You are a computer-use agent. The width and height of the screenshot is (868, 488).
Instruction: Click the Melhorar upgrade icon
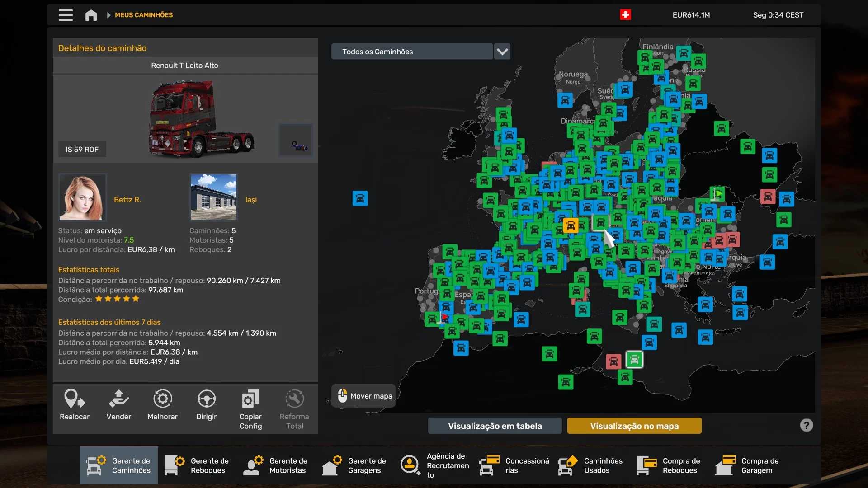click(x=162, y=399)
